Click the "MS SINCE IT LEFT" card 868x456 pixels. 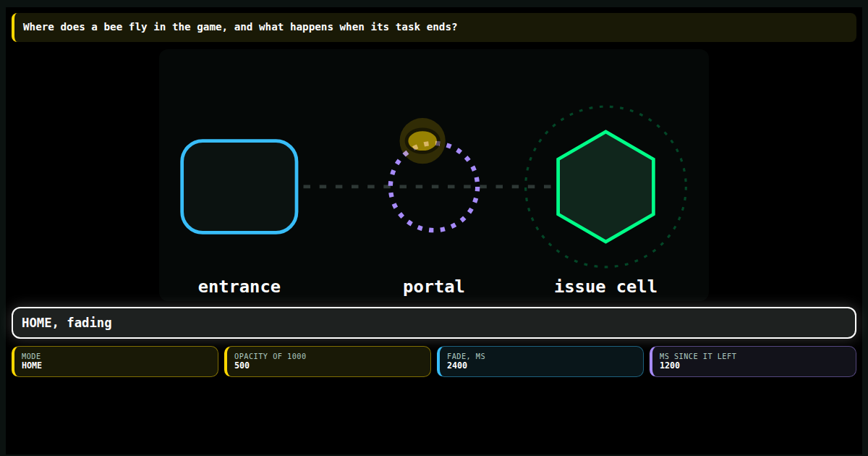753,361
